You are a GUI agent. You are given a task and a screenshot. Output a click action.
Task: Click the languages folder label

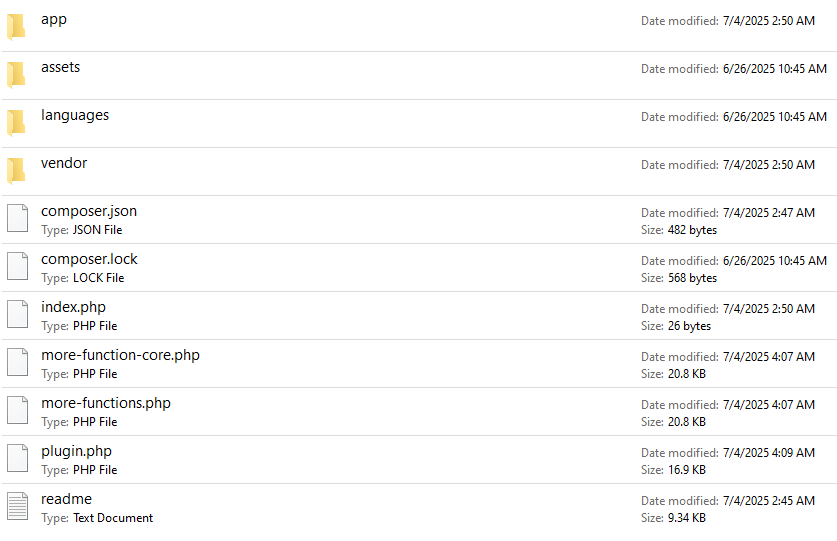coord(75,115)
